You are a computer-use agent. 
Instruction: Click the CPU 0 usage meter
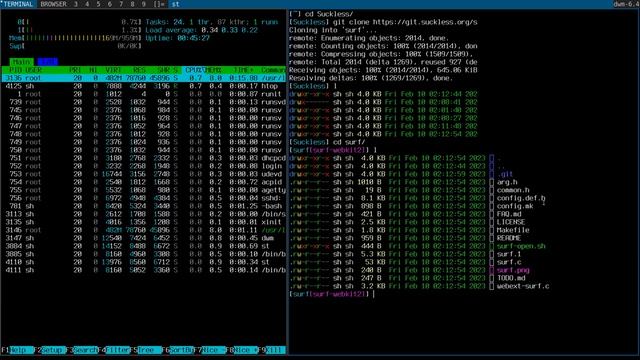pos(80,22)
